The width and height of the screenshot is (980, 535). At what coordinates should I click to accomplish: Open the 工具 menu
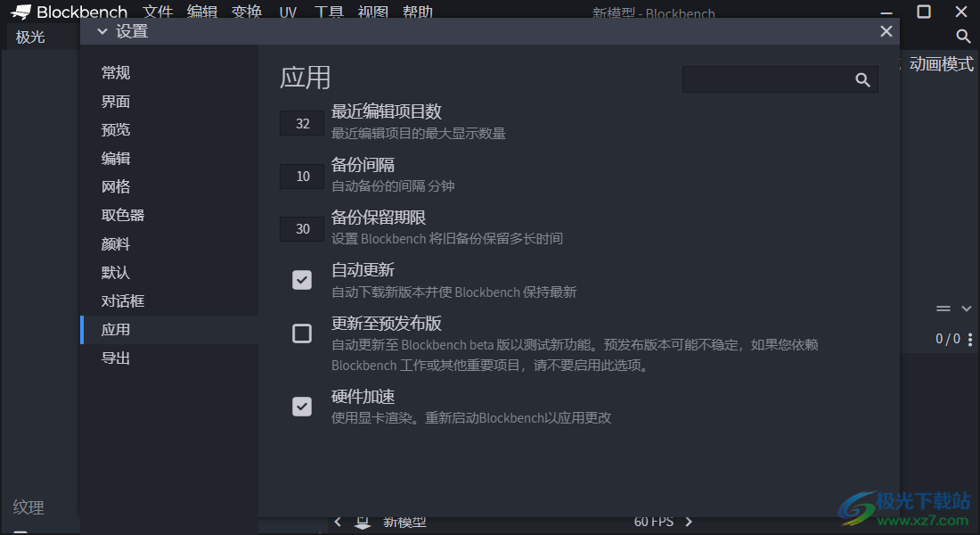tap(329, 12)
